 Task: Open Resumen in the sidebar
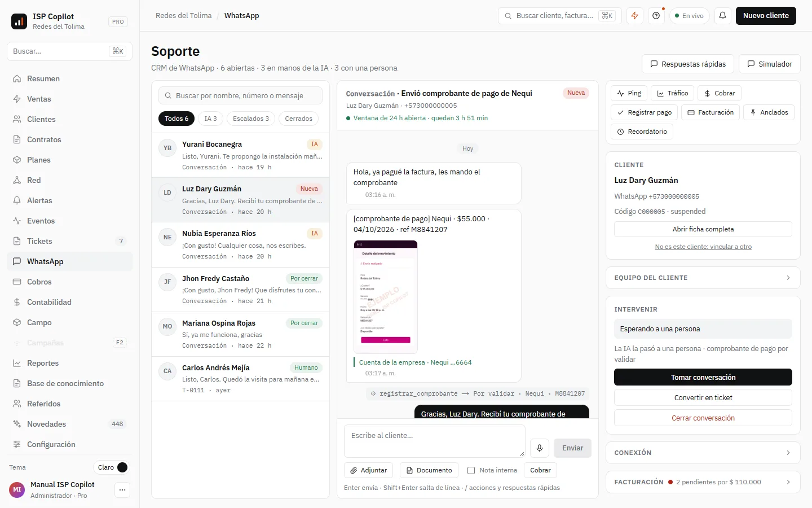70,78
